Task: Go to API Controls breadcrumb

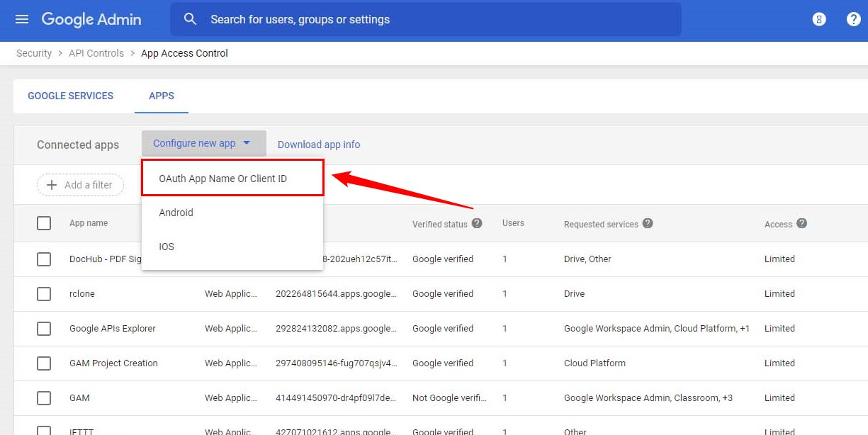Action: [x=96, y=53]
